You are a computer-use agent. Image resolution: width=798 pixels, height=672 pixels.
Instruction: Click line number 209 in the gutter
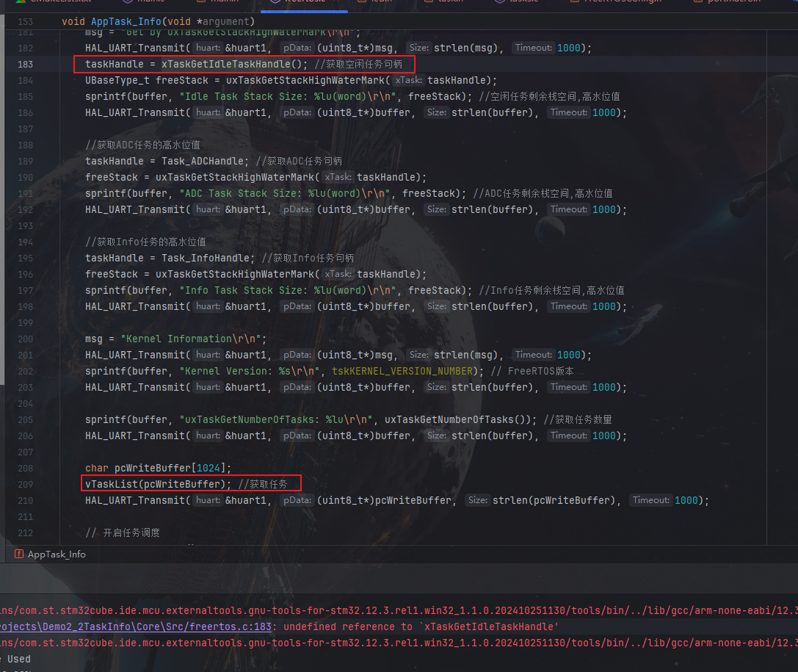click(x=25, y=484)
